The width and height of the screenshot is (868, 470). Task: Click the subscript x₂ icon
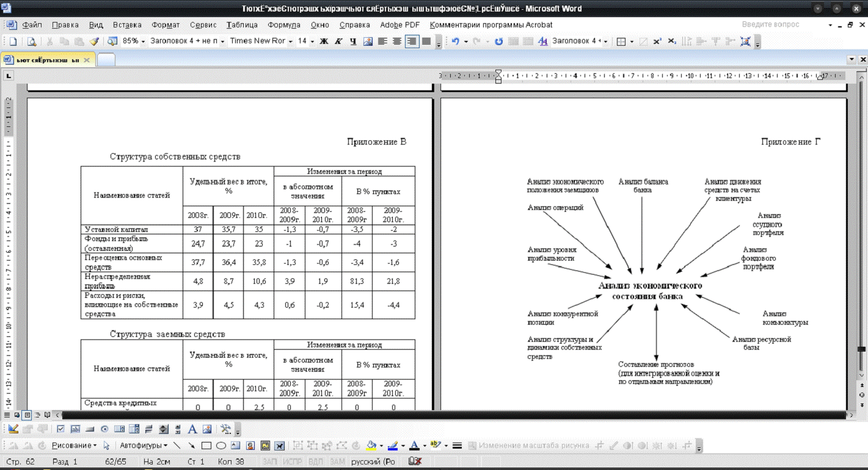[672, 42]
